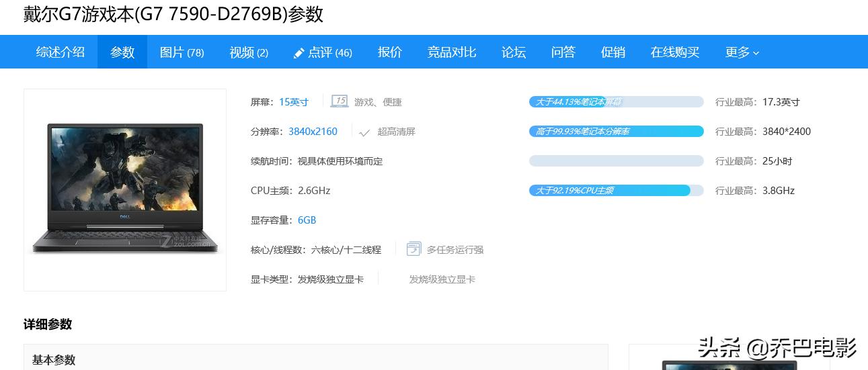Open the 论坛 tab
Viewport: 868px width, 370px height.
[514, 52]
